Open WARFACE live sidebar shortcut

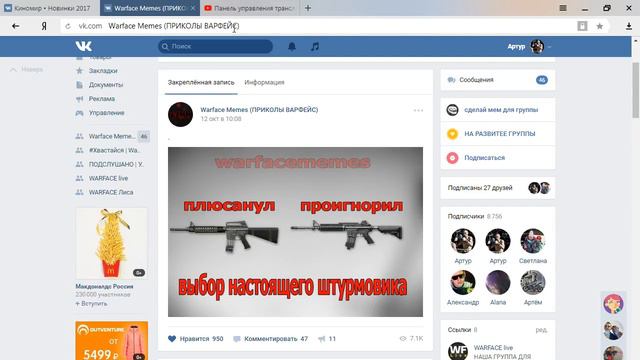tap(108, 178)
